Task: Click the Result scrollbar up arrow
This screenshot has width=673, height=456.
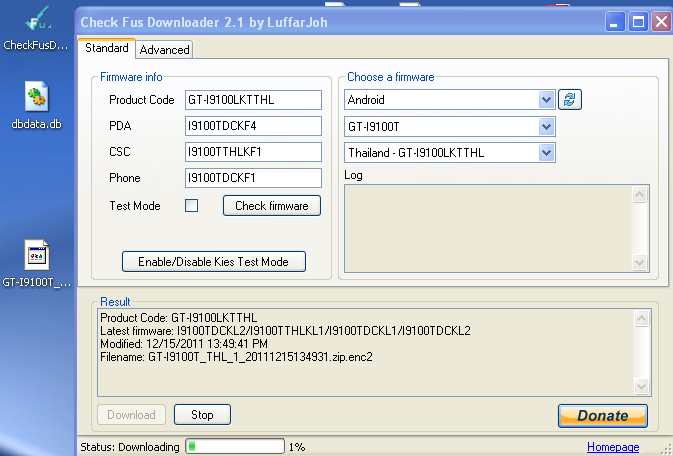Action: pos(641,319)
